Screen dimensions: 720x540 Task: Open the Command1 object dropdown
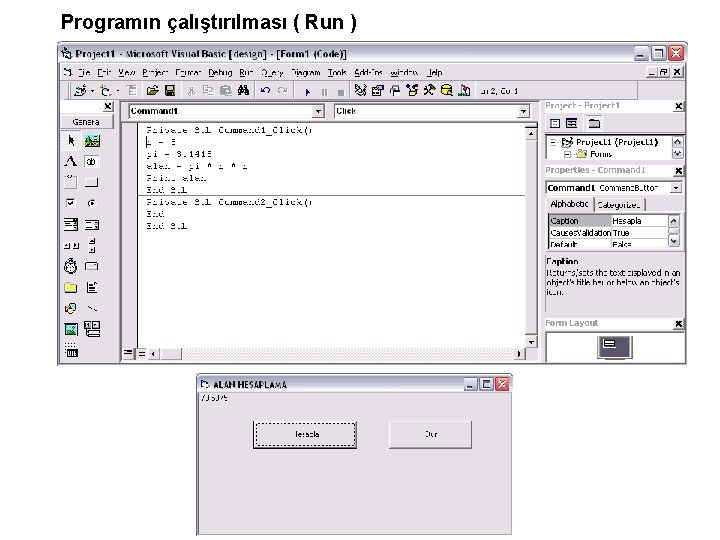(x=318, y=111)
